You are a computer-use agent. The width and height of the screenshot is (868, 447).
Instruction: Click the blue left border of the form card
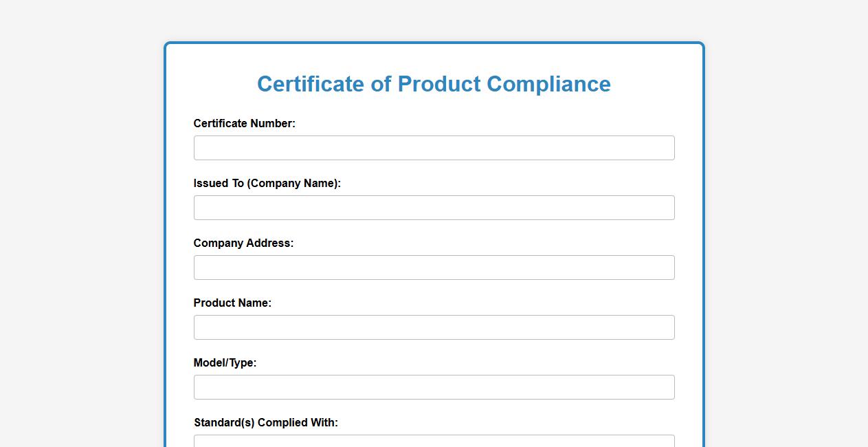(166, 241)
